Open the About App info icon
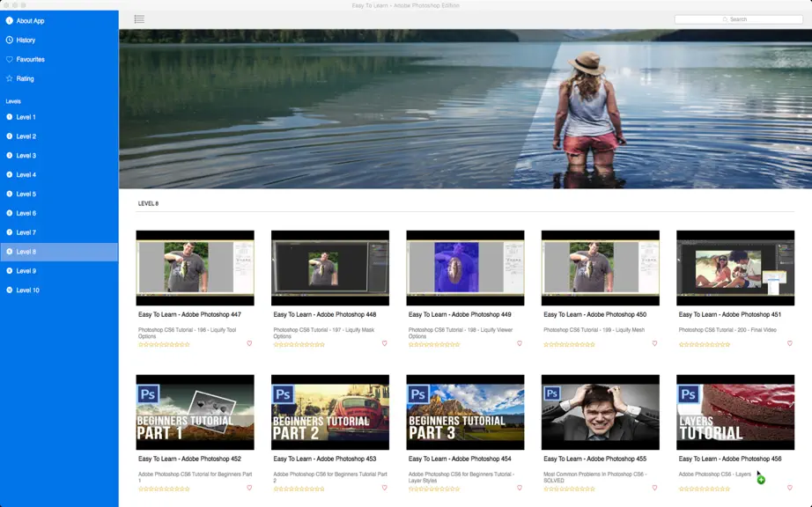This screenshot has width=812, height=507. point(10,21)
